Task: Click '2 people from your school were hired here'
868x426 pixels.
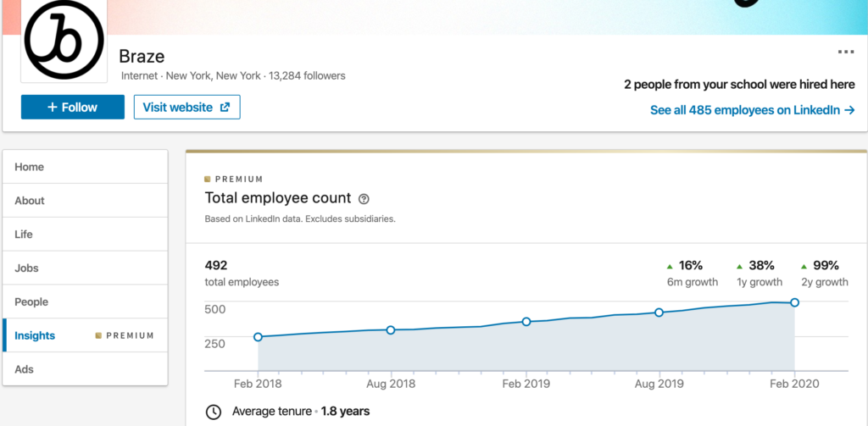Action: (739, 85)
